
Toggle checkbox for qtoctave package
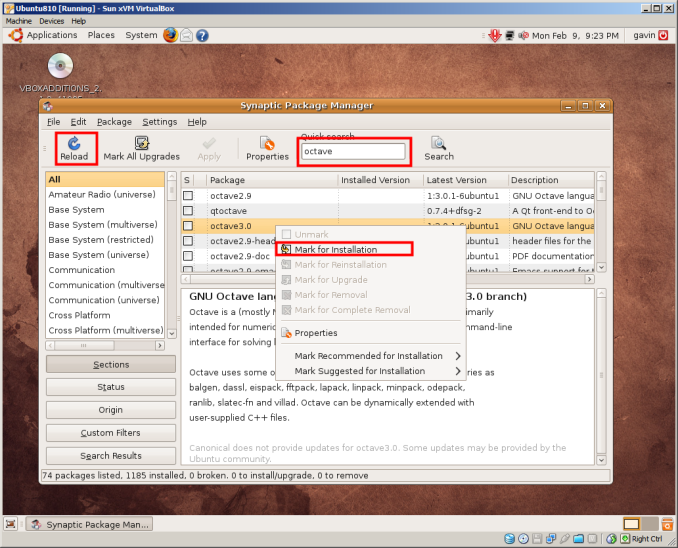188,211
